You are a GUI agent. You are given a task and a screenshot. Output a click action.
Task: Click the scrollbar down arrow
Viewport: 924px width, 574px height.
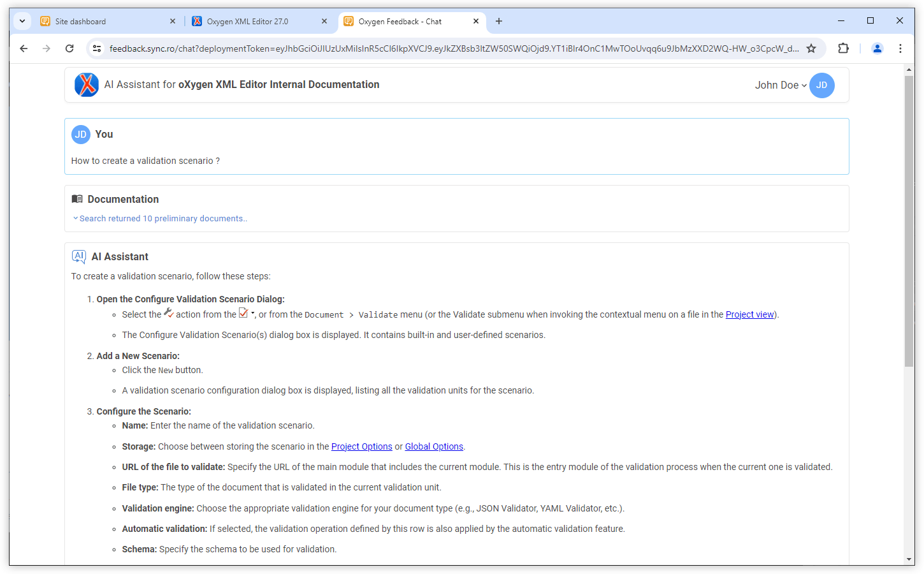pos(909,559)
